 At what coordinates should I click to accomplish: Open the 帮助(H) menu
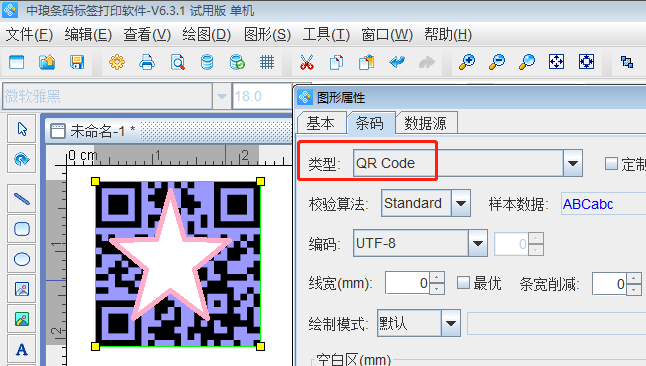(x=448, y=35)
